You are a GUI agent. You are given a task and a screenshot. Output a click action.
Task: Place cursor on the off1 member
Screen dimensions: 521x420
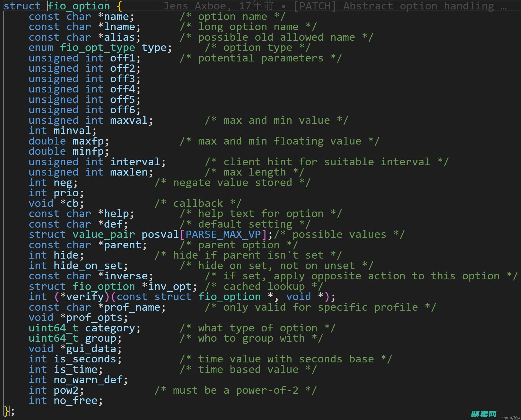tap(122, 58)
